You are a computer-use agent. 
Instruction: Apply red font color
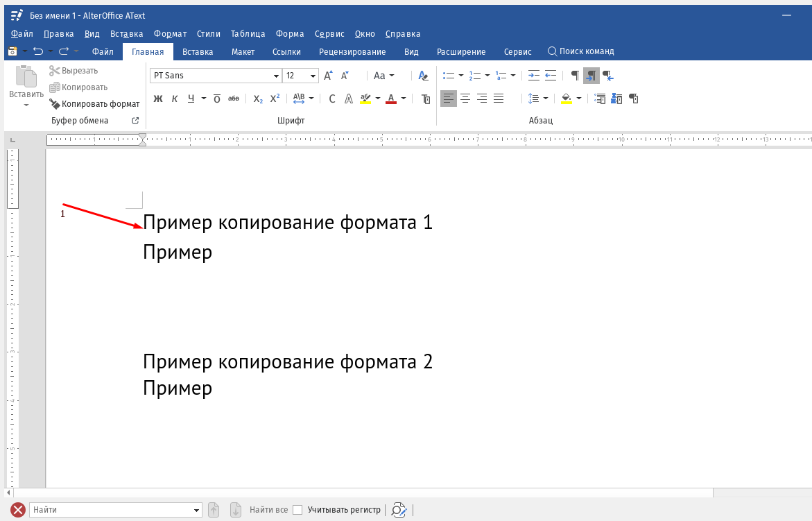click(391, 99)
